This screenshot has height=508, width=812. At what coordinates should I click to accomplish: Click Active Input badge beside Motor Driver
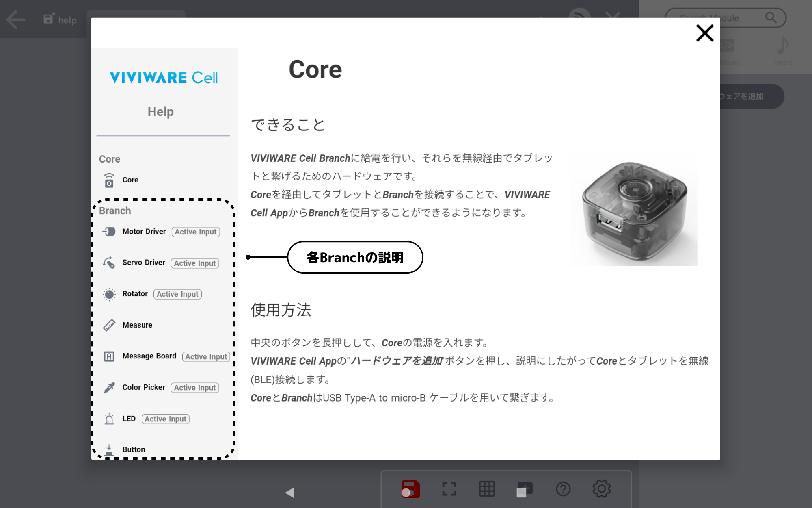point(196,232)
